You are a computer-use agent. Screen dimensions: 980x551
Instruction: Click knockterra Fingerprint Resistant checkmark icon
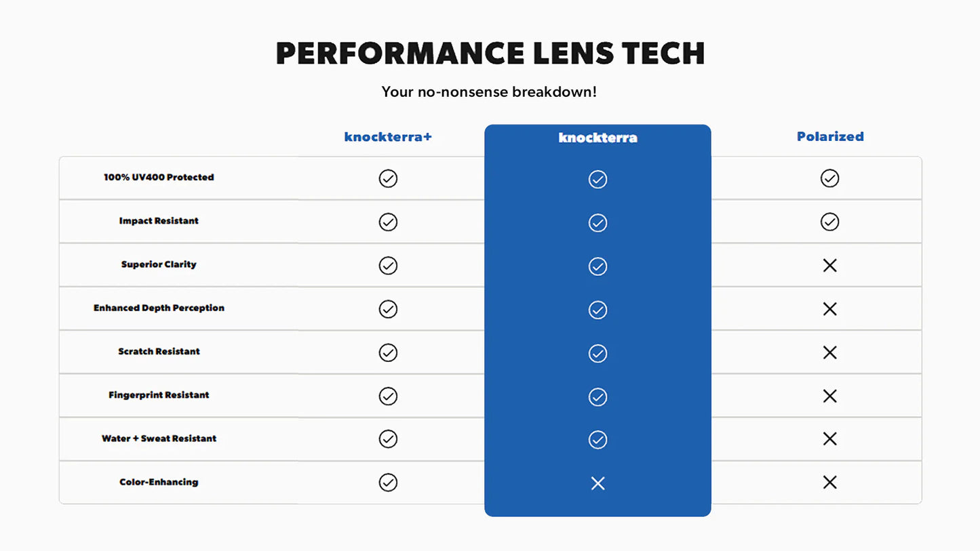tap(597, 396)
